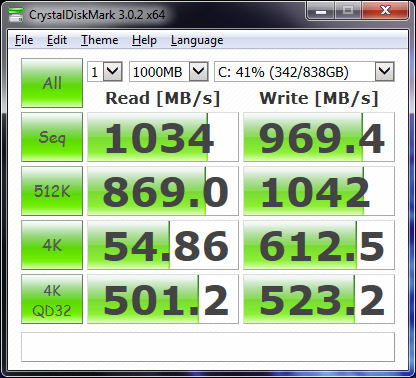Start the Seq benchmark test
The image size is (416, 378).
pyautogui.click(x=52, y=137)
